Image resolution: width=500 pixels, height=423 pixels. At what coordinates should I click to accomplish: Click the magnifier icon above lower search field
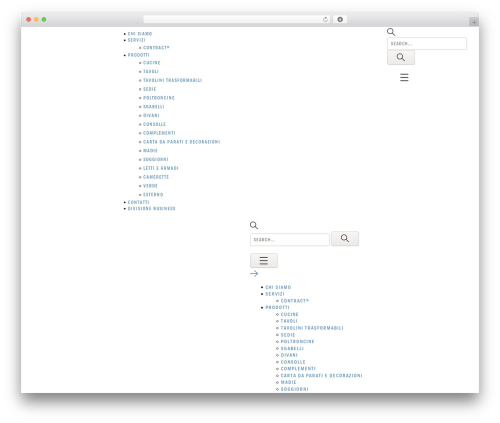pyautogui.click(x=254, y=225)
